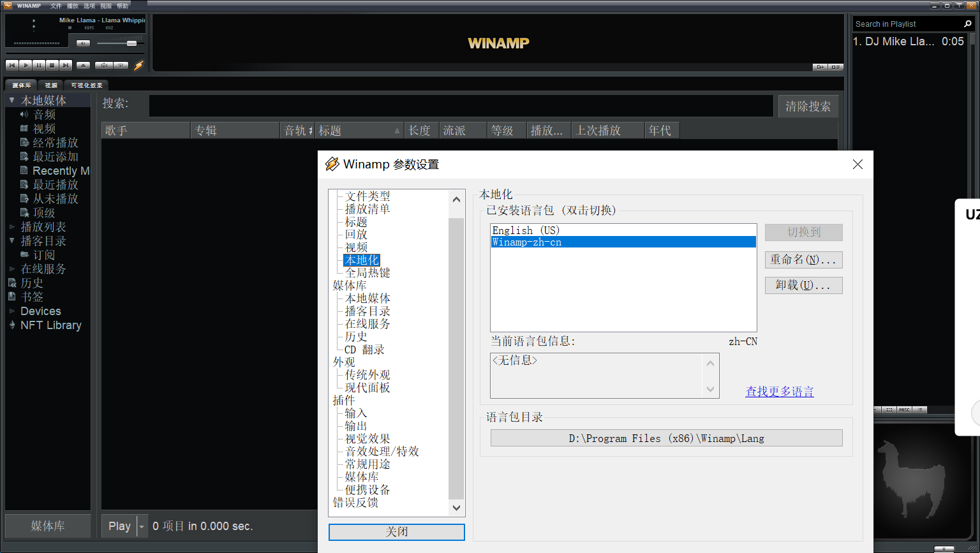Switch to the 视频 tab
The width and height of the screenshot is (980, 553).
51,85
